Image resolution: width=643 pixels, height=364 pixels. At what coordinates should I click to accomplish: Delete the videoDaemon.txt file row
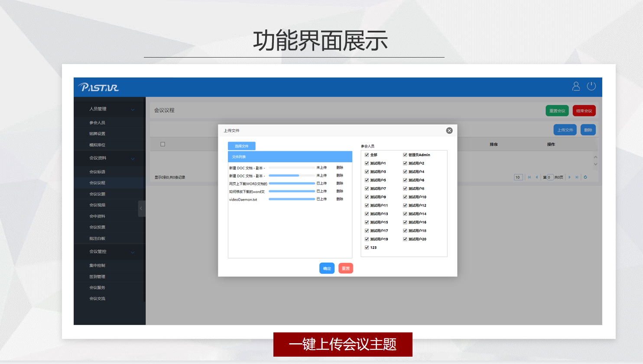[340, 199]
